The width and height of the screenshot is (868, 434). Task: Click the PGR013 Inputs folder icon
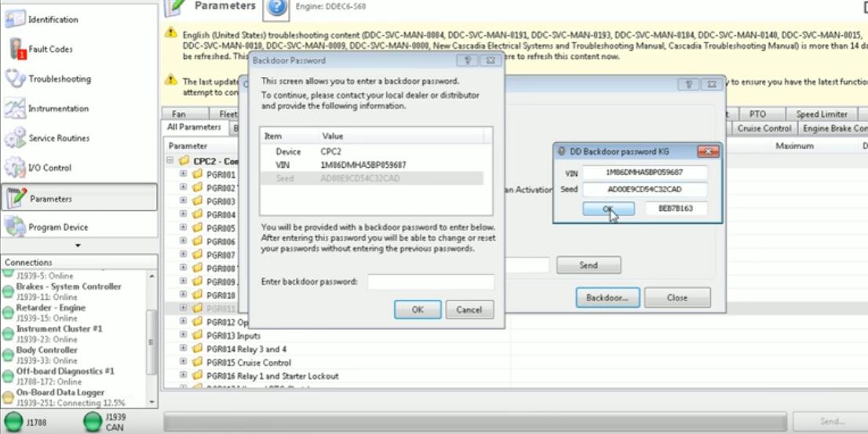click(198, 335)
